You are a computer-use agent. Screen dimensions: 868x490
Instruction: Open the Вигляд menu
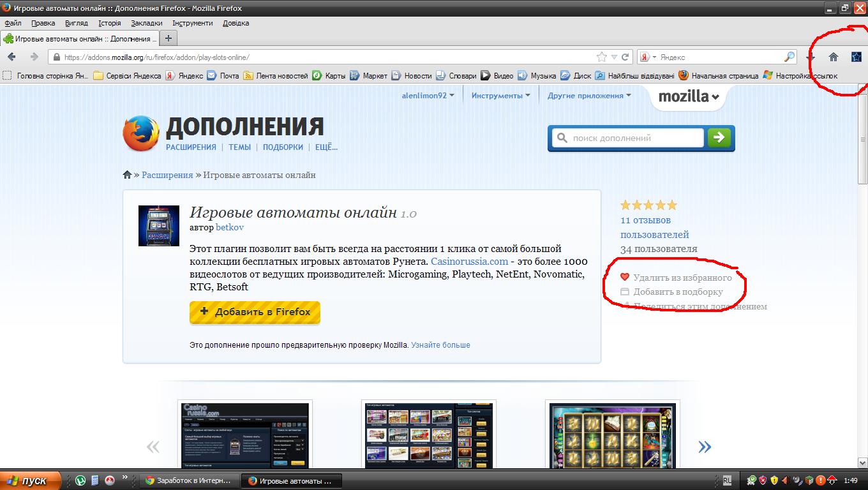(x=77, y=23)
